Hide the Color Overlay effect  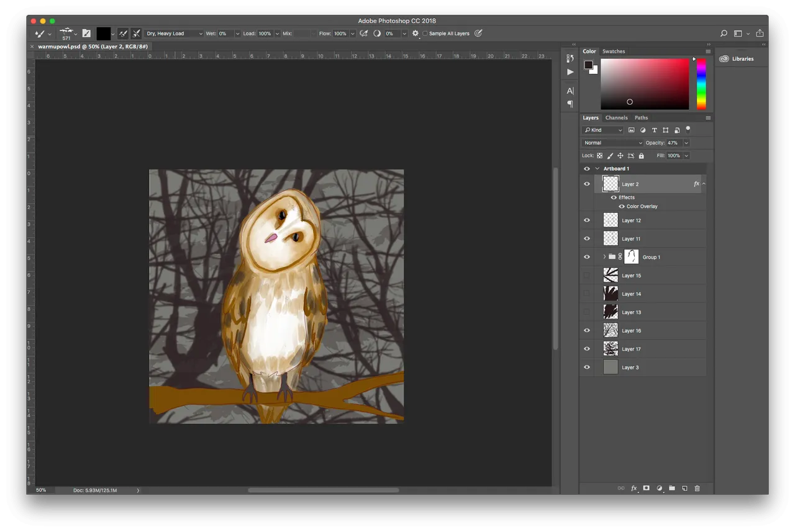621,207
